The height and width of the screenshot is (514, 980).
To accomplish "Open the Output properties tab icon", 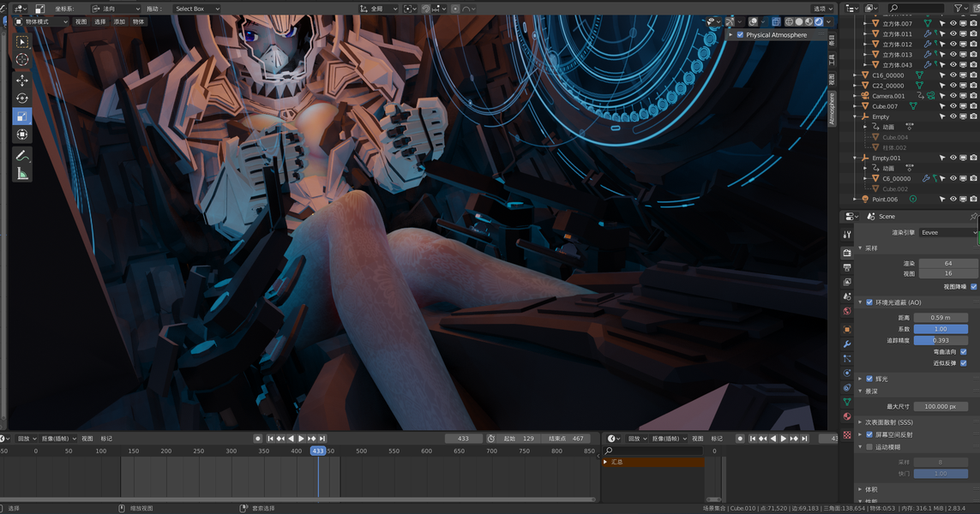I will (847, 267).
